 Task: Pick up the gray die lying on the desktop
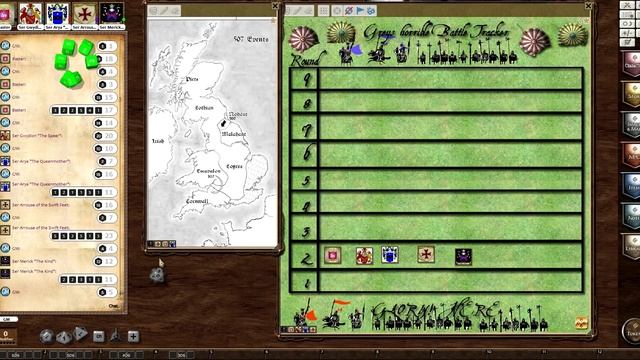pos(157,276)
